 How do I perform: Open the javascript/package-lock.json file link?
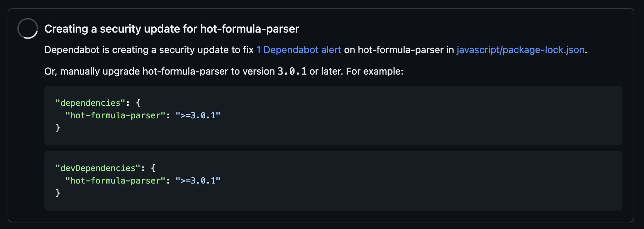(x=520, y=50)
